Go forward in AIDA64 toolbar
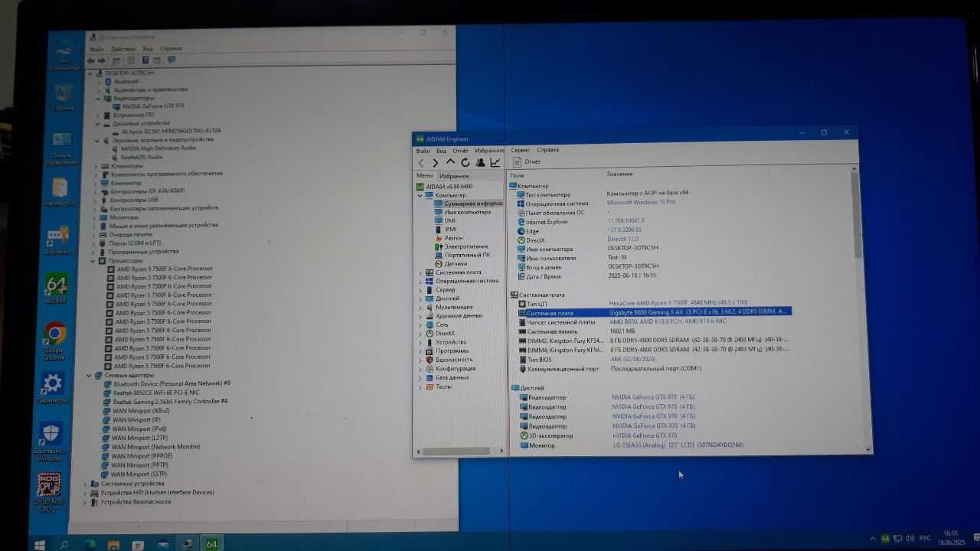The image size is (980, 551). (436, 162)
